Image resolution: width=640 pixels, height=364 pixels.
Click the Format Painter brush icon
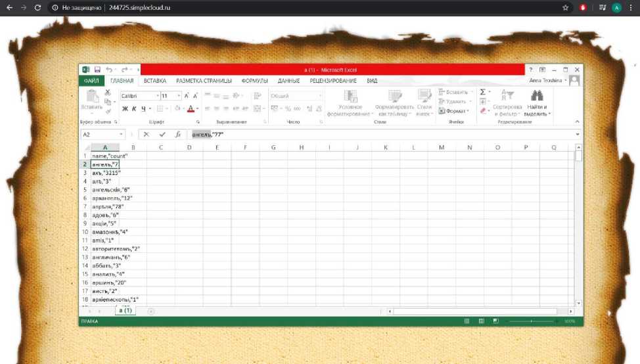point(108,111)
